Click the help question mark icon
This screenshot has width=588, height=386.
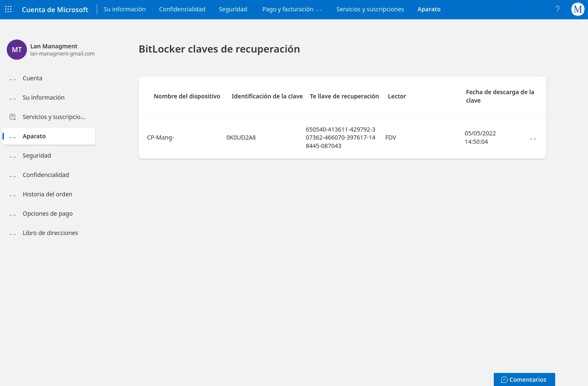(x=557, y=9)
